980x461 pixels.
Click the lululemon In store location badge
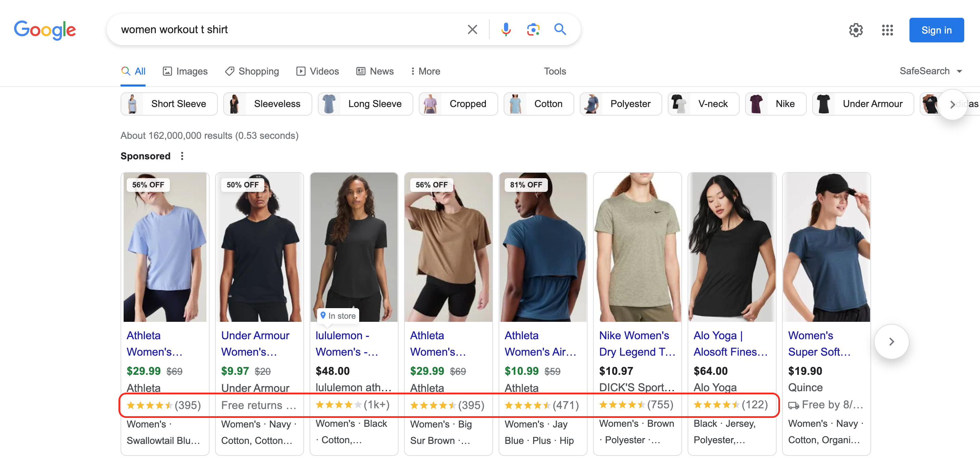click(x=338, y=315)
